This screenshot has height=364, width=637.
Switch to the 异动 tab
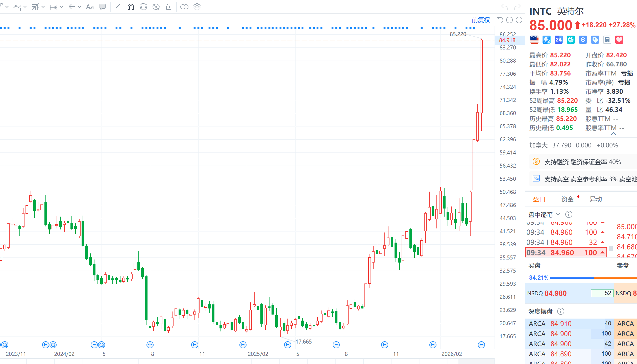(596, 199)
